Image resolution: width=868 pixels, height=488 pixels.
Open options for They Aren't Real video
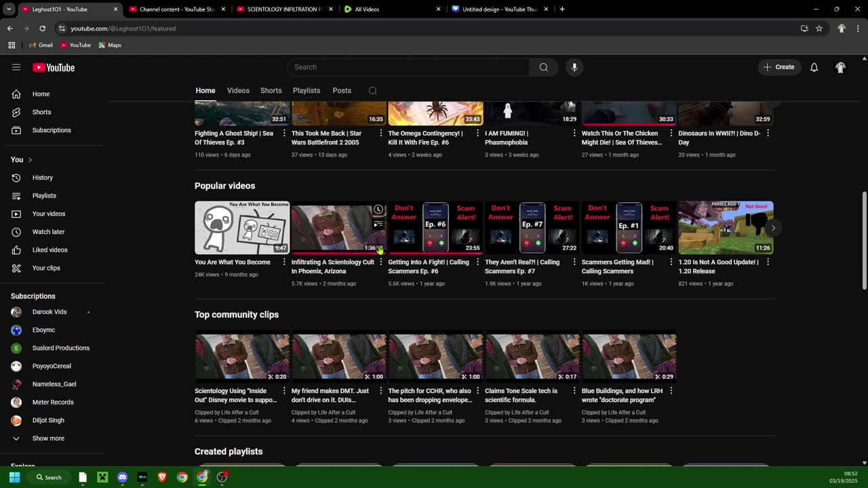tap(574, 262)
